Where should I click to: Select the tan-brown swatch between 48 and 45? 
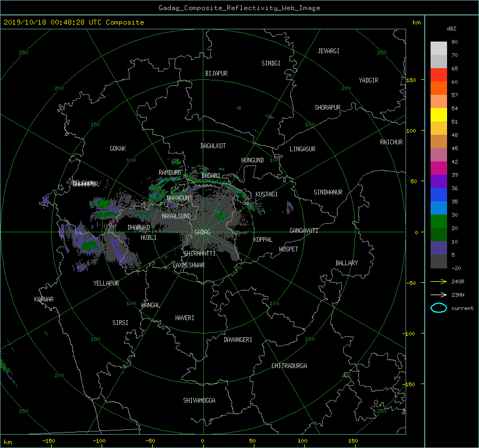click(x=439, y=141)
